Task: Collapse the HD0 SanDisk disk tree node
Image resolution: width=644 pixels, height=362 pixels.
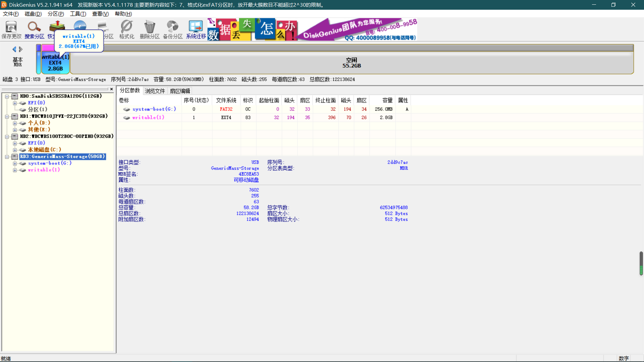Action: click(x=7, y=97)
